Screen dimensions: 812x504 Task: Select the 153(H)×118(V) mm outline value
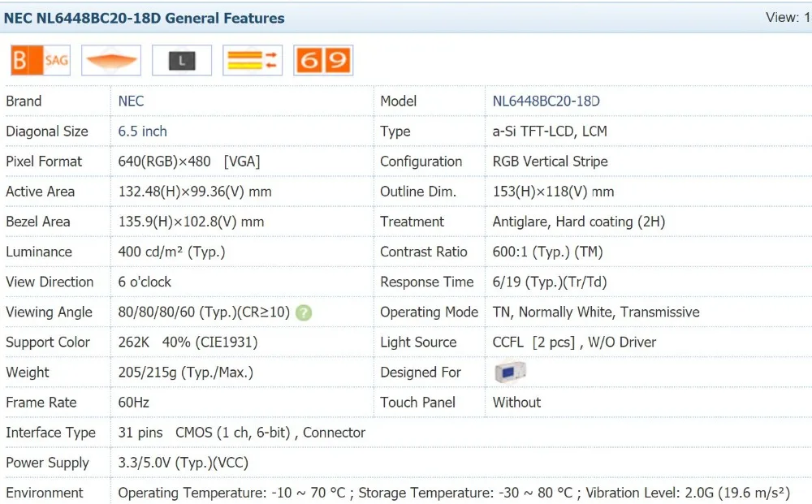(553, 192)
